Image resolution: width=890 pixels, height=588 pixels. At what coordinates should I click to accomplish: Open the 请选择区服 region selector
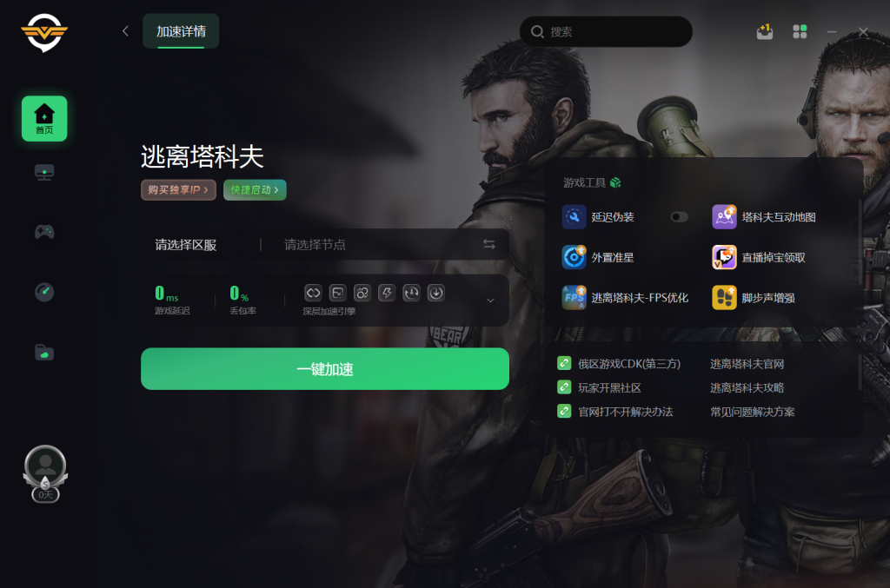pyautogui.click(x=186, y=245)
